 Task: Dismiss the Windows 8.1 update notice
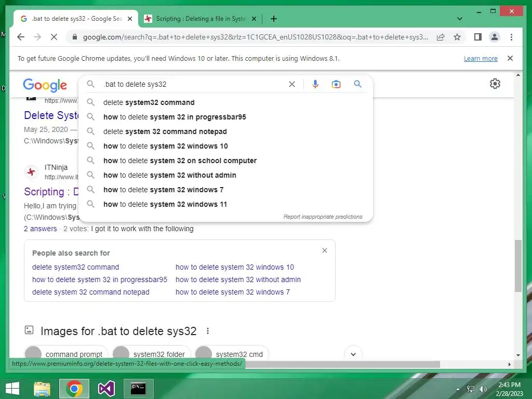pos(510,58)
